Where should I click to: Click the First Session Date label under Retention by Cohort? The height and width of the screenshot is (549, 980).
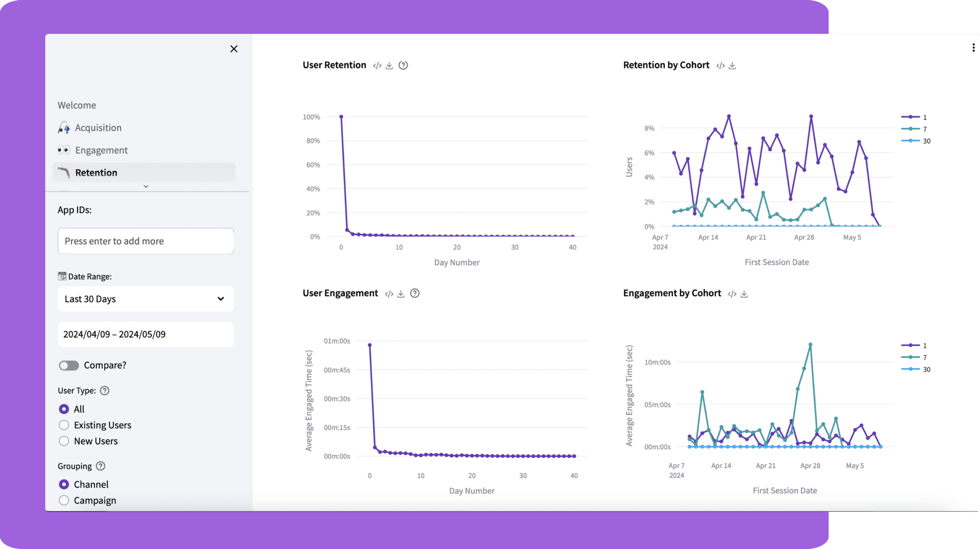(x=777, y=262)
